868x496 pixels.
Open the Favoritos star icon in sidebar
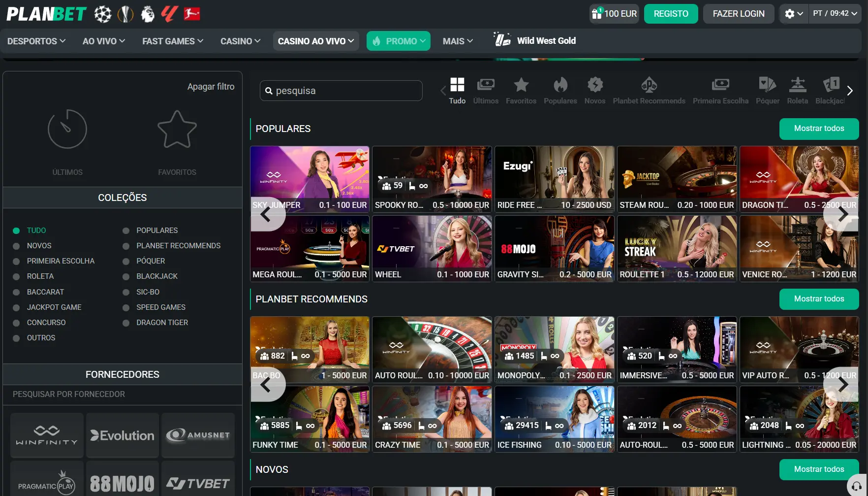(177, 129)
